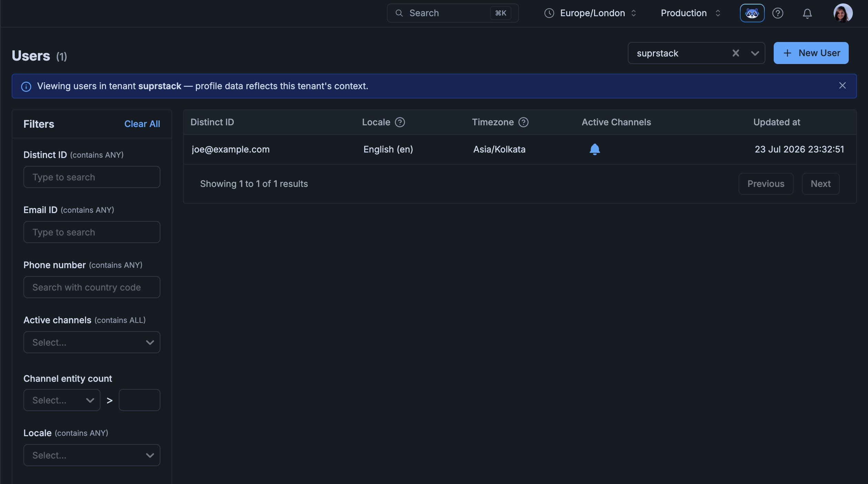Click the inbox bell icon for joe@example.com
Screen dimensions: 868x484
tap(594, 149)
